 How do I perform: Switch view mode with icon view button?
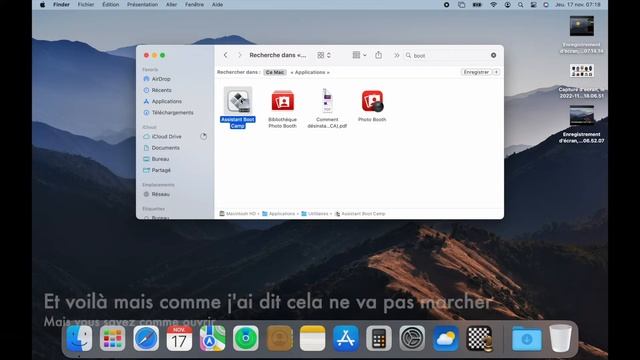click(x=324, y=55)
